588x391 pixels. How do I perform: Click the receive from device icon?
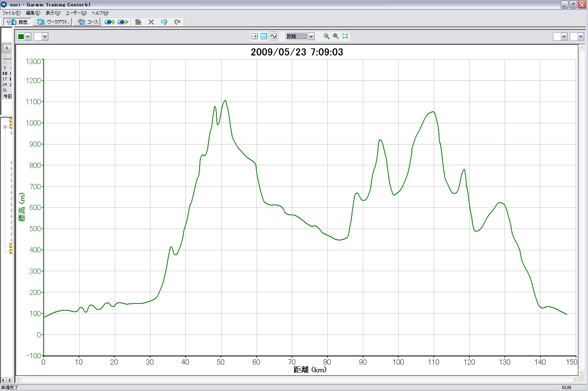tap(123, 22)
